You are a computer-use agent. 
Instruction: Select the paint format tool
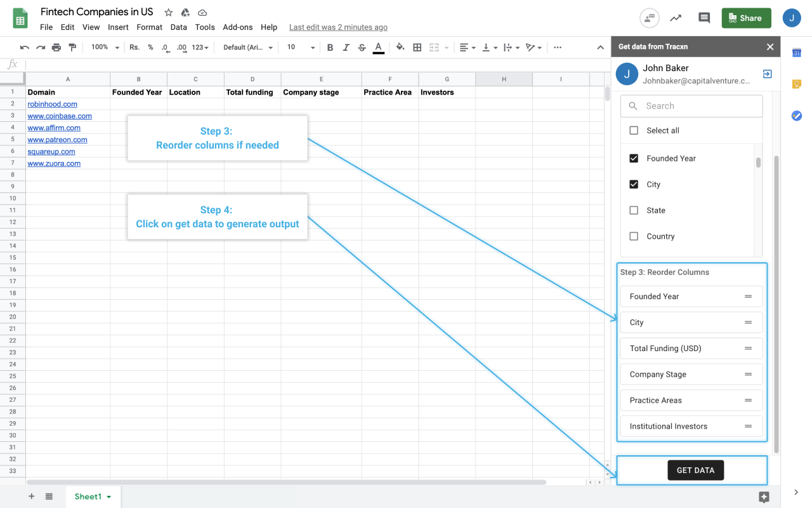(72, 48)
